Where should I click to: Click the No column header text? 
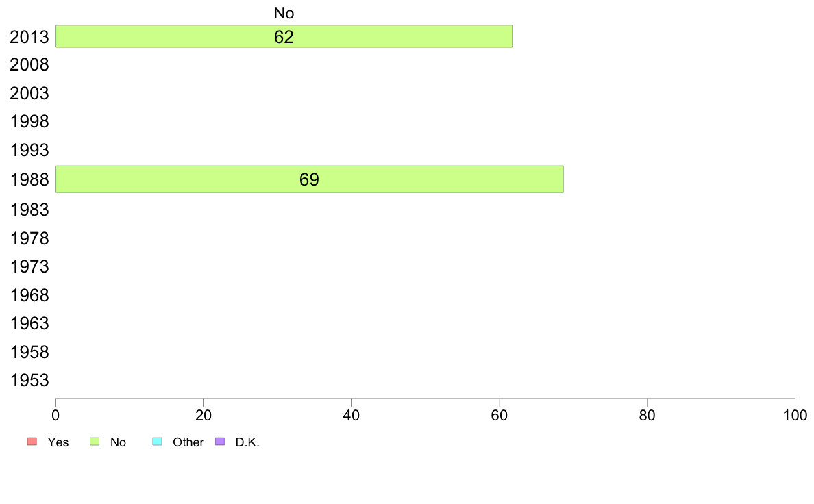284,13
